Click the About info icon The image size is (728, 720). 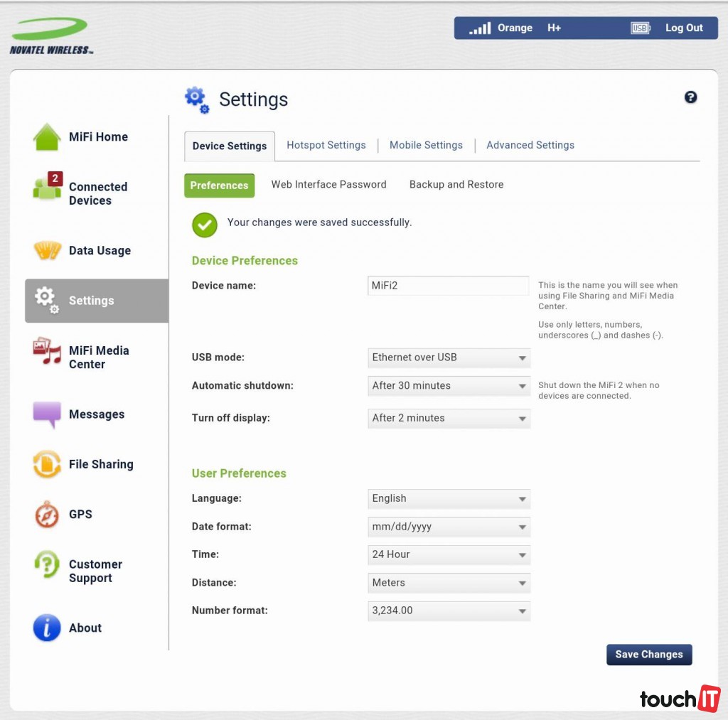coord(48,628)
